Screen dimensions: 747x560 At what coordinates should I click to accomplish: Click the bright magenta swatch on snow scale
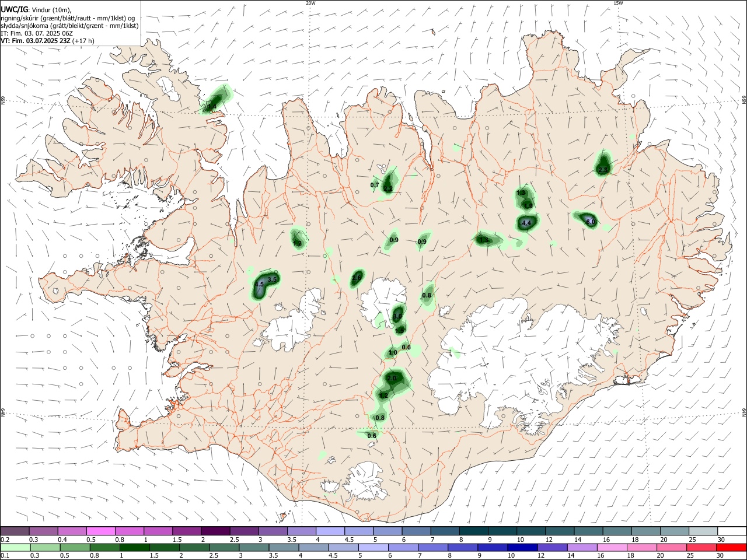(101, 531)
